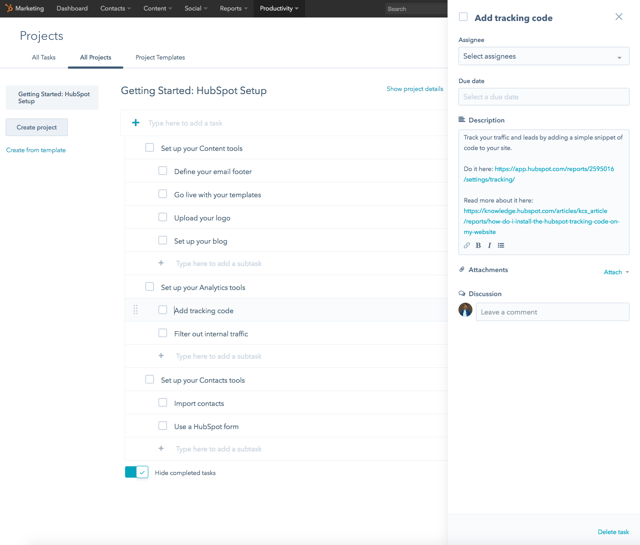Open Contacts menu
Viewport: 640px width, 545px height.
[116, 9]
